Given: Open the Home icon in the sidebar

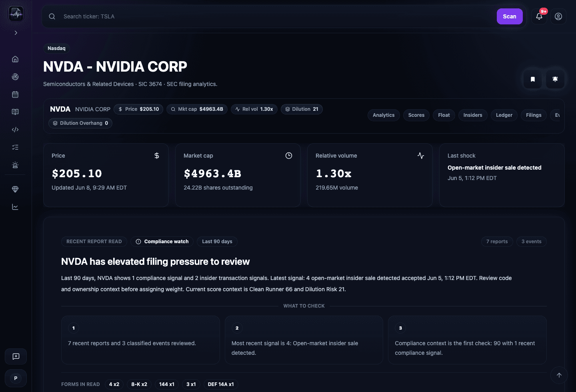Looking at the screenshot, I should pos(15,59).
